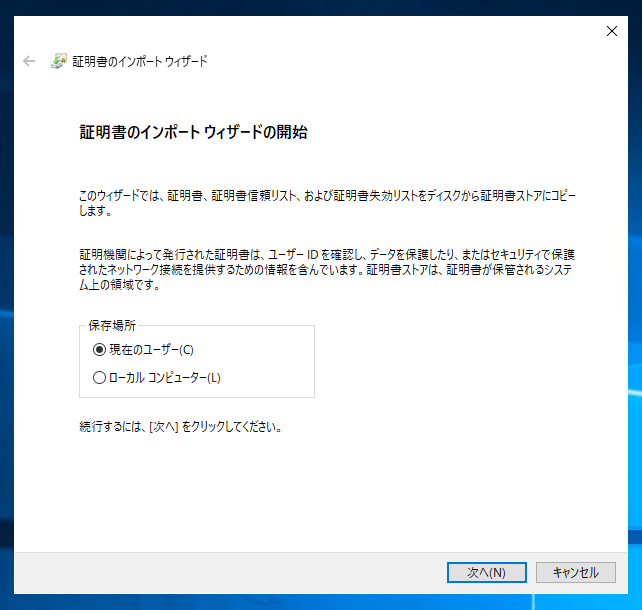Click the キャンセル button
This screenshot has width=642, height=610.
(x=576, y=572)
